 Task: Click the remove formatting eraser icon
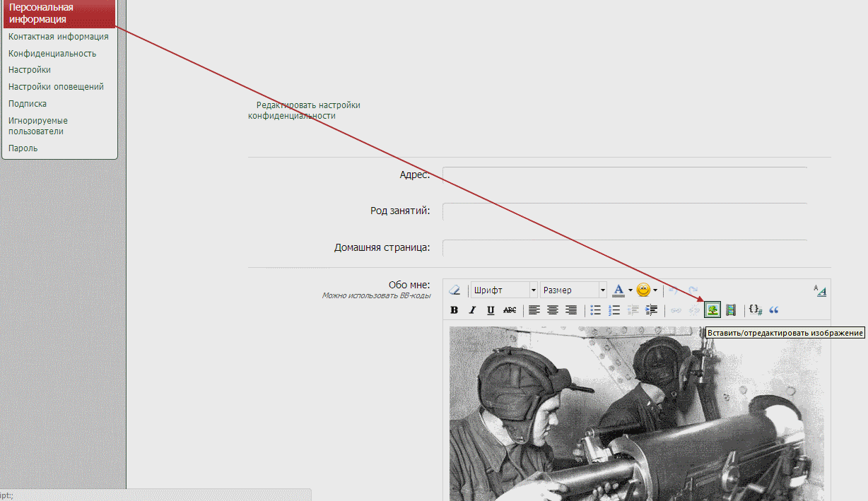click(x=455, y=290)
